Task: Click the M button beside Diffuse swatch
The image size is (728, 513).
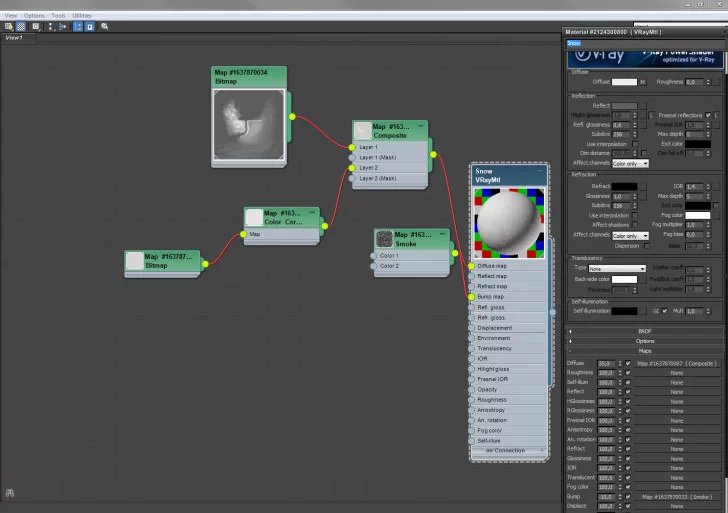Action: tap(643, 82)
